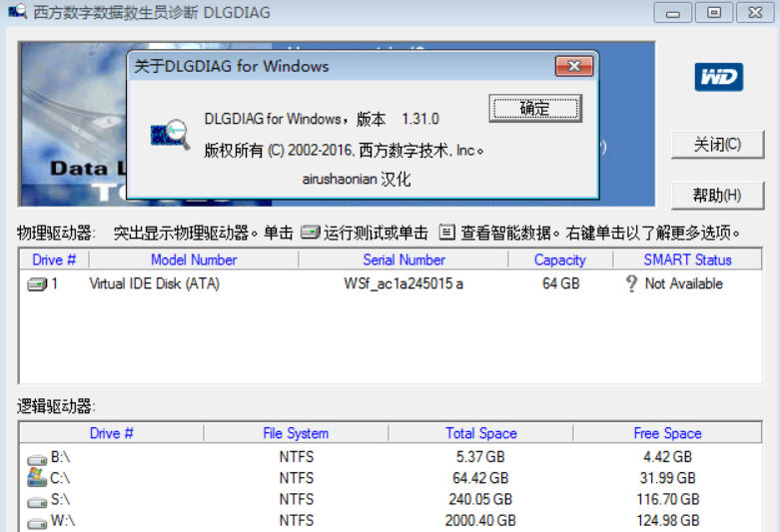Click the SMART question mark status icon
This screenshot has width=780, height=532.
[631, 283]
